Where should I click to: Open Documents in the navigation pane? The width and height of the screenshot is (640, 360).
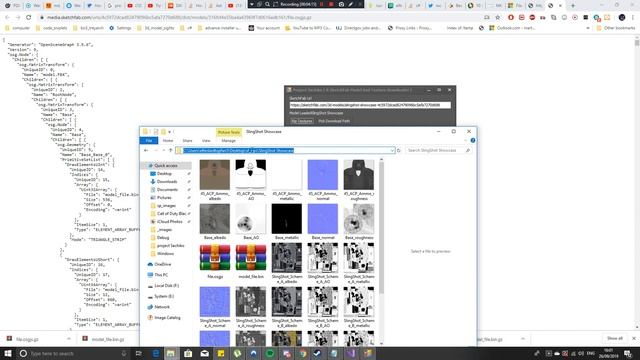point(167,190)
